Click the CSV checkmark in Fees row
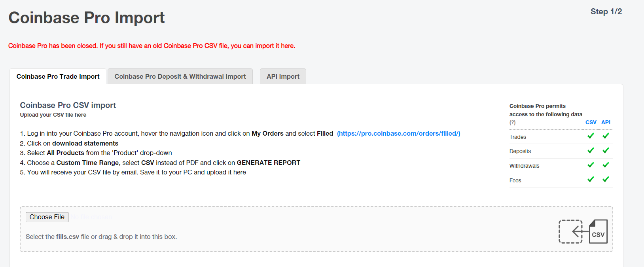This screenshot has width=644, height=267. pos(591,180)
